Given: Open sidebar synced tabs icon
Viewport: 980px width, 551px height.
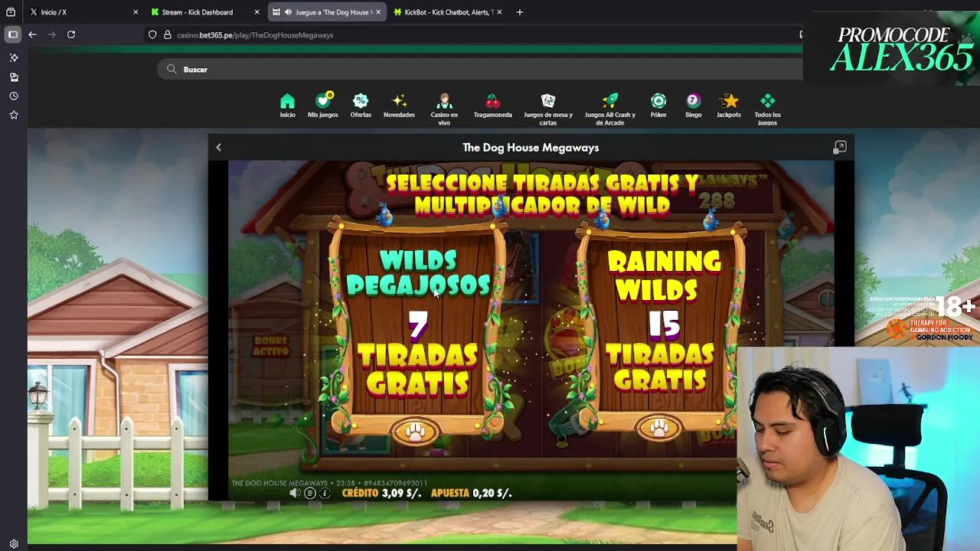Looking at the screenshot, I should click(14, 77).
